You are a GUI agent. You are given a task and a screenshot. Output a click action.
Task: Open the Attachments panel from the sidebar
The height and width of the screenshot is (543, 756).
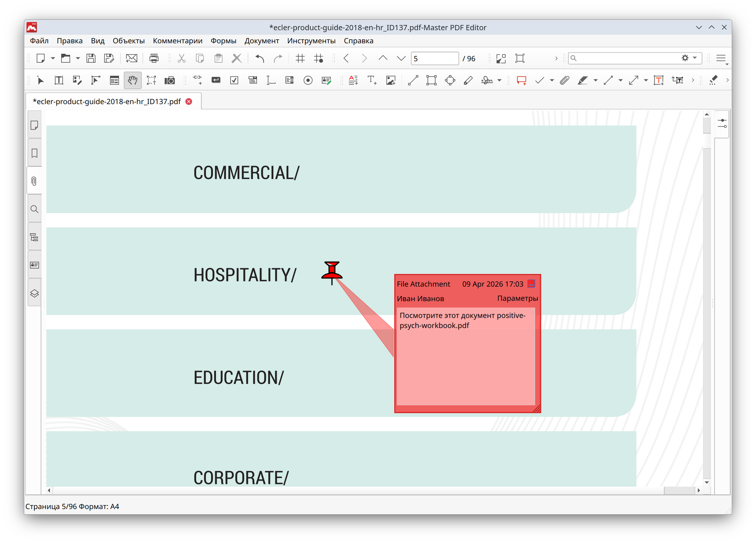[34, 181]
